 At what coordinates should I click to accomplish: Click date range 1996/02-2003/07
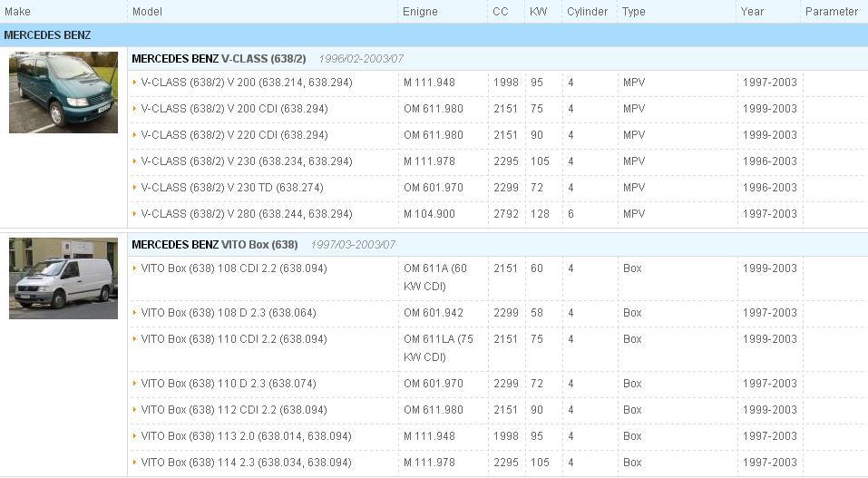[x=361, y=59]
